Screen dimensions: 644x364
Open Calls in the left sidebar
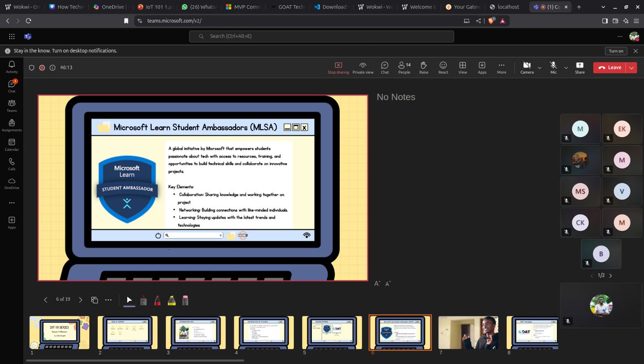coord(11,164)
